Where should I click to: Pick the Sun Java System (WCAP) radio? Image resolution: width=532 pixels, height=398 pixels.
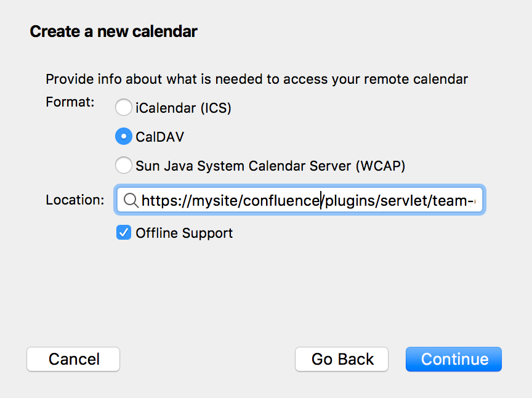124,166
